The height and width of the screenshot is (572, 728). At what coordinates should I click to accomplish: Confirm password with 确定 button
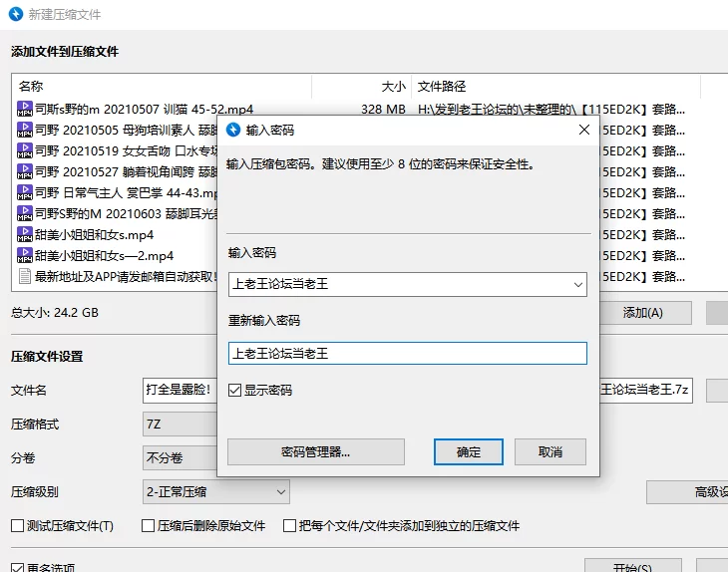[x=469, y=451]
